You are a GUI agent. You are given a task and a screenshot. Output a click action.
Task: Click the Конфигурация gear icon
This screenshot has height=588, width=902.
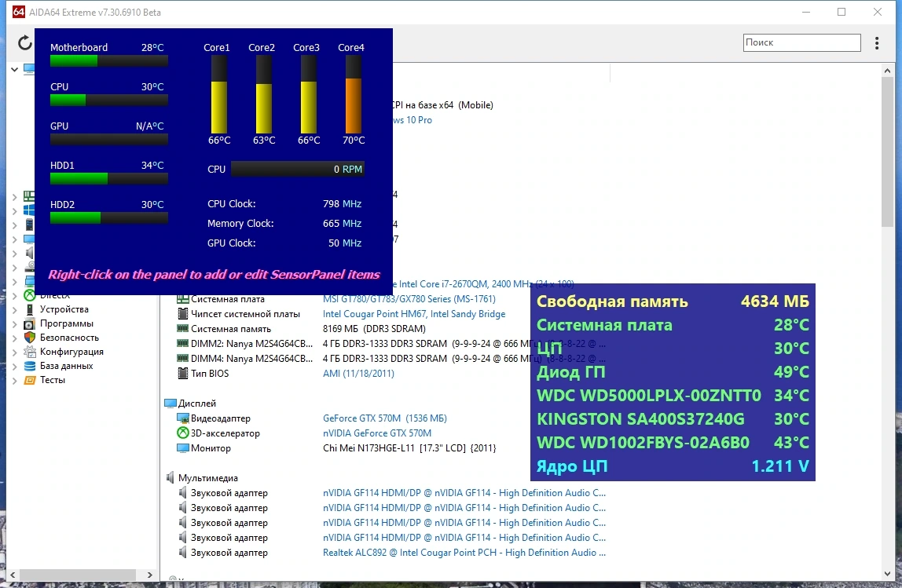pos(29,352)
